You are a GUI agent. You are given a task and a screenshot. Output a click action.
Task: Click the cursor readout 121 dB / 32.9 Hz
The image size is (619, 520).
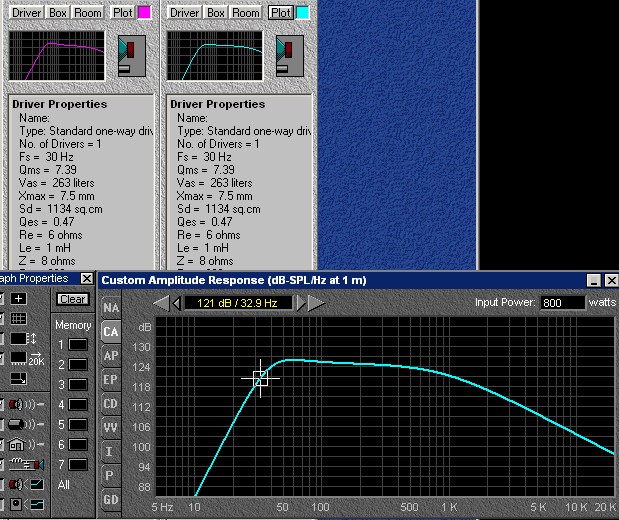(x=238, y=303)
